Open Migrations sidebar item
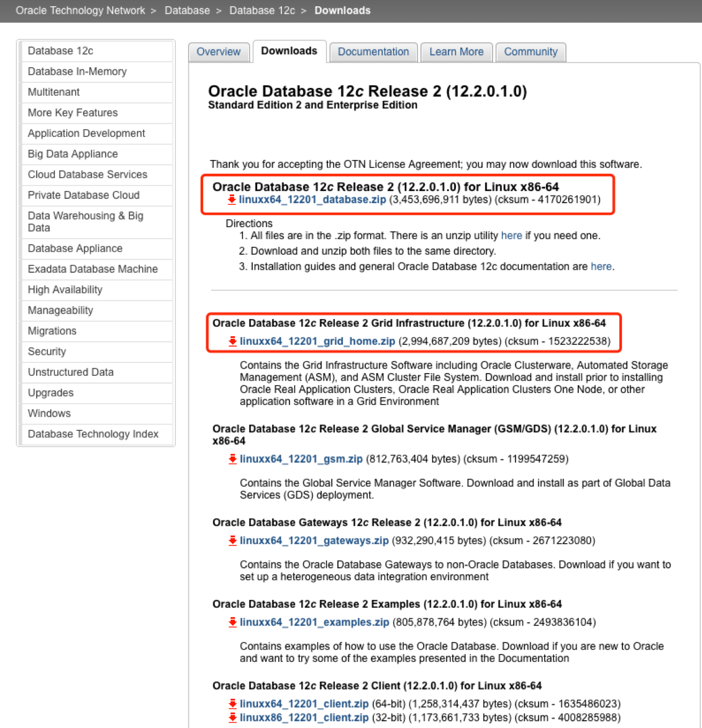The image size is (702, 728). point(97,331)
